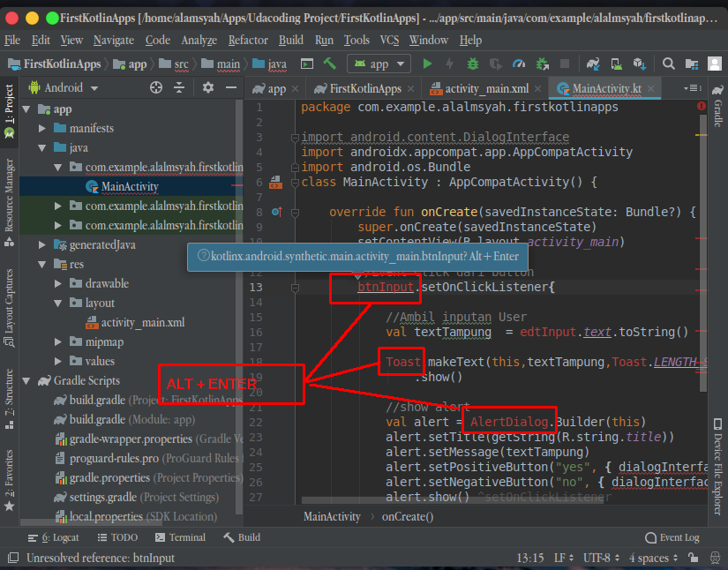This screenshot has width=728, height=570.
Task: Open AVD Manager icon in toolbar
Action: (616, 64)
